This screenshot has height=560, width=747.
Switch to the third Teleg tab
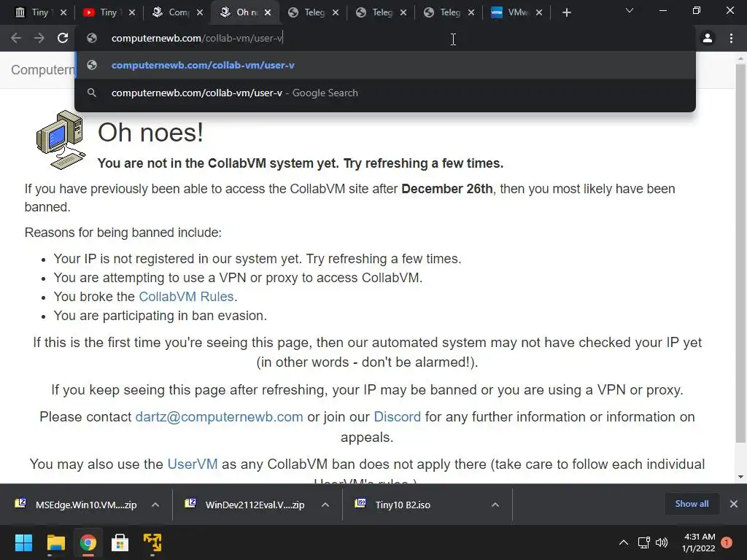click(x=449, y=12)
